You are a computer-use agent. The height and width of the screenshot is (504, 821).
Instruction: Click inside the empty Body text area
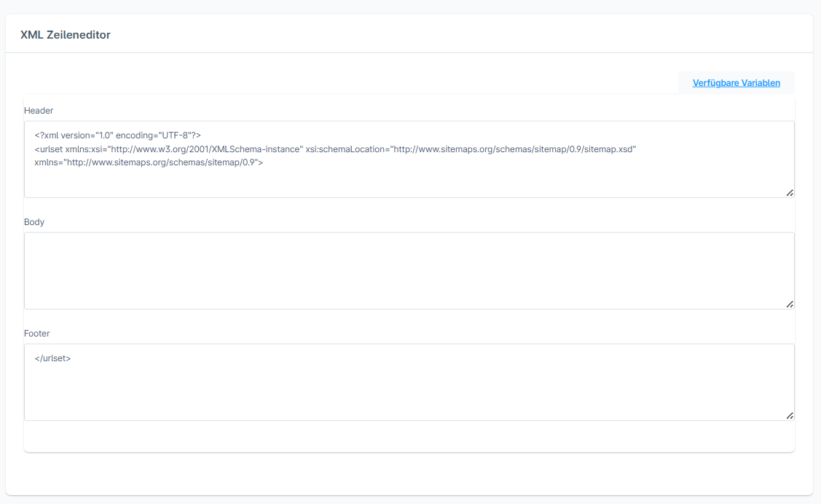coord(409,271)
